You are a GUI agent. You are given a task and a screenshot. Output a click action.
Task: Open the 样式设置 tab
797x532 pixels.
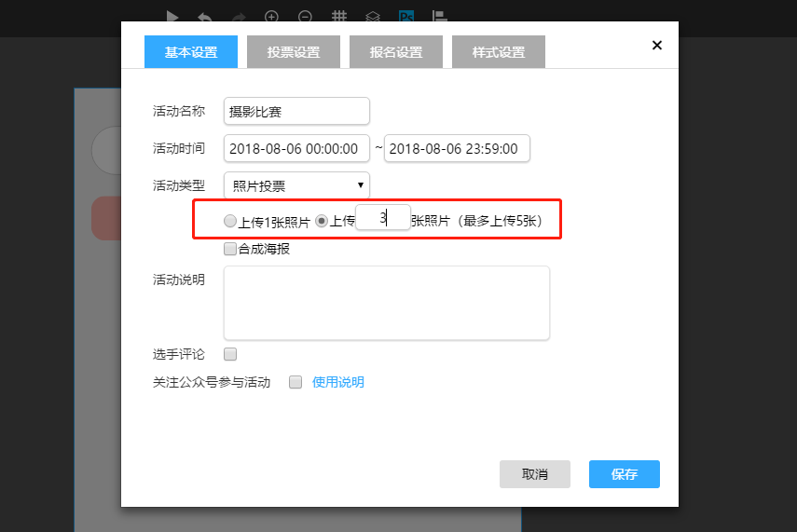(499, 52)
